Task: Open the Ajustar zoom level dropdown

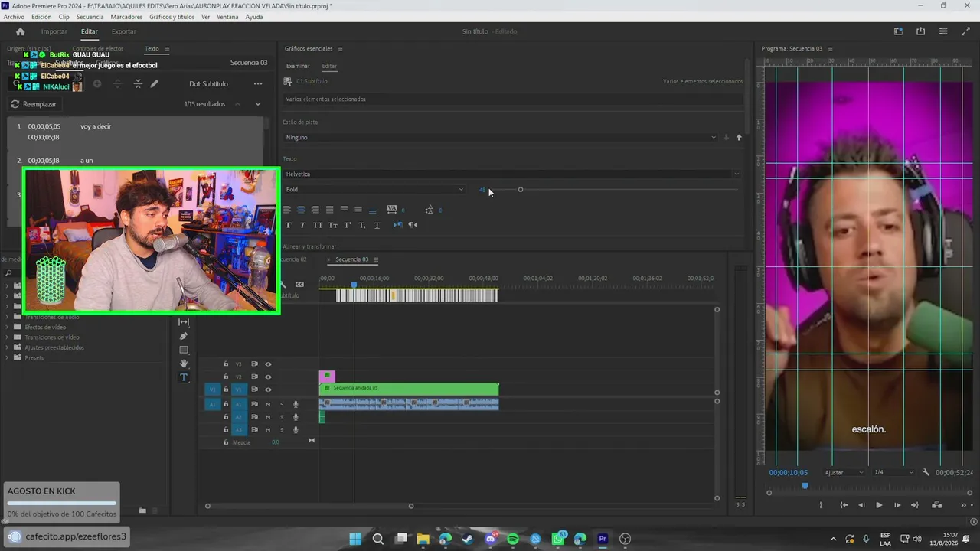Action: [844, 472]
